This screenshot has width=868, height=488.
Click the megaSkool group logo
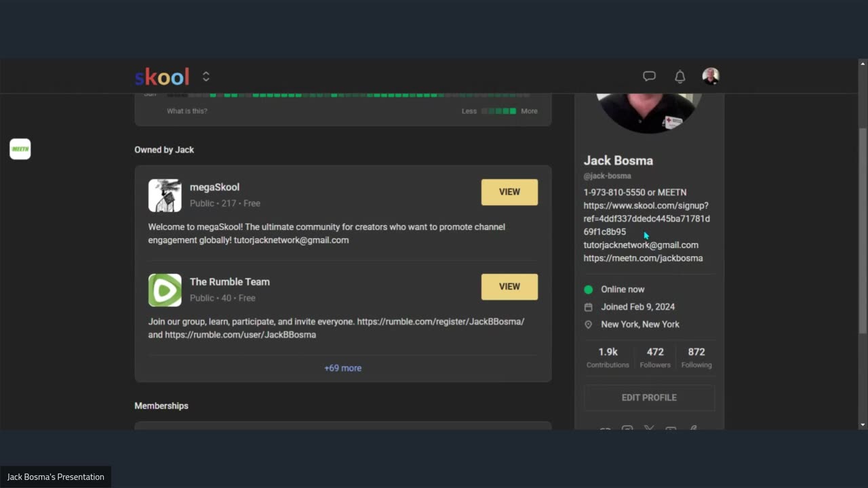[x=165, y=195]
